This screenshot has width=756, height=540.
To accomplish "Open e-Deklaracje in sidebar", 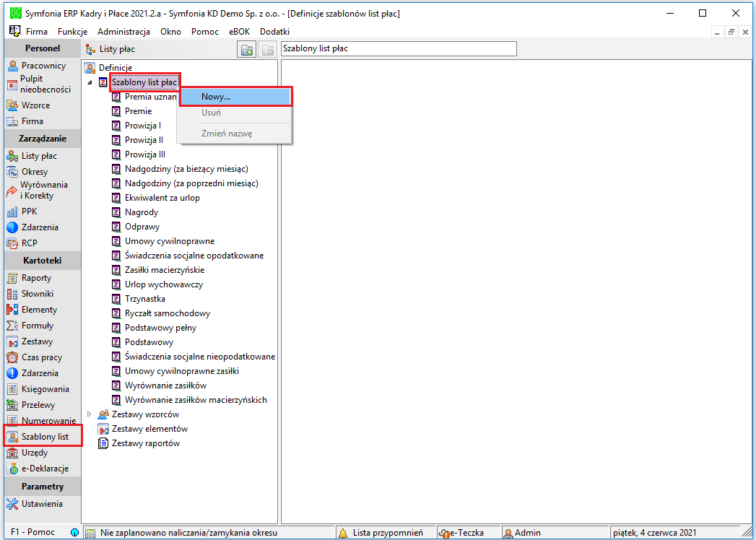I will pos(38,468).
